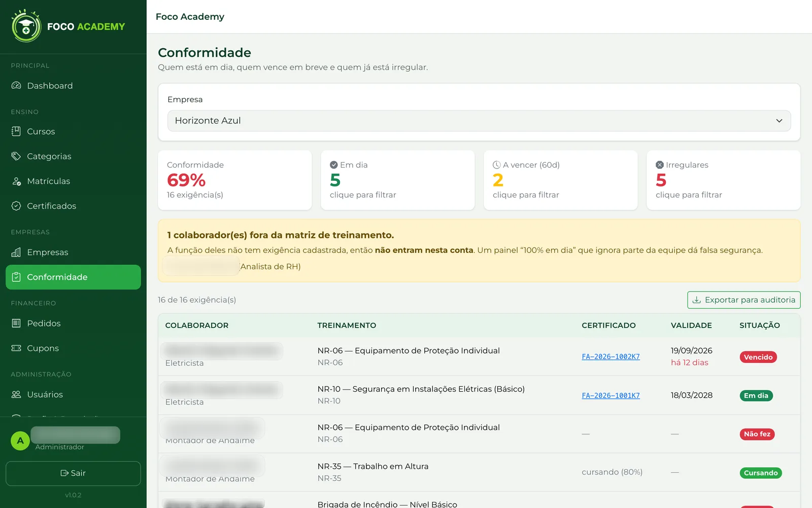Open Certificados via its badge icon
Image resolution: width=812 pixels, height=508 pixels.
click(x=16, y=206)
